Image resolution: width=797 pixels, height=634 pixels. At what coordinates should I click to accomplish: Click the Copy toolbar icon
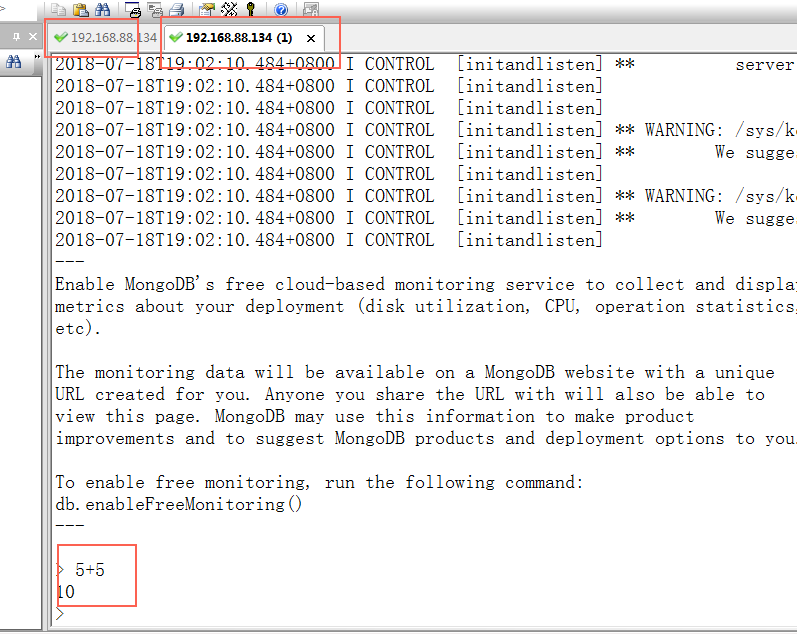(59, 9)
